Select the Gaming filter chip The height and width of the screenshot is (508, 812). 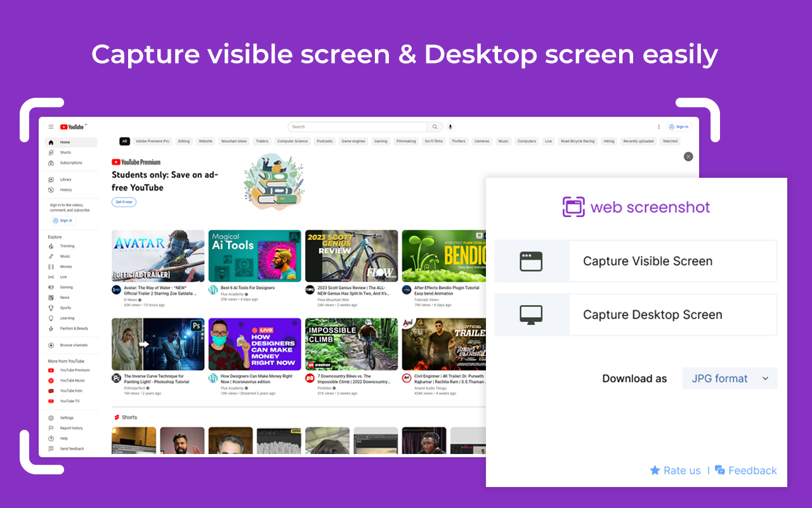[381, 141]
